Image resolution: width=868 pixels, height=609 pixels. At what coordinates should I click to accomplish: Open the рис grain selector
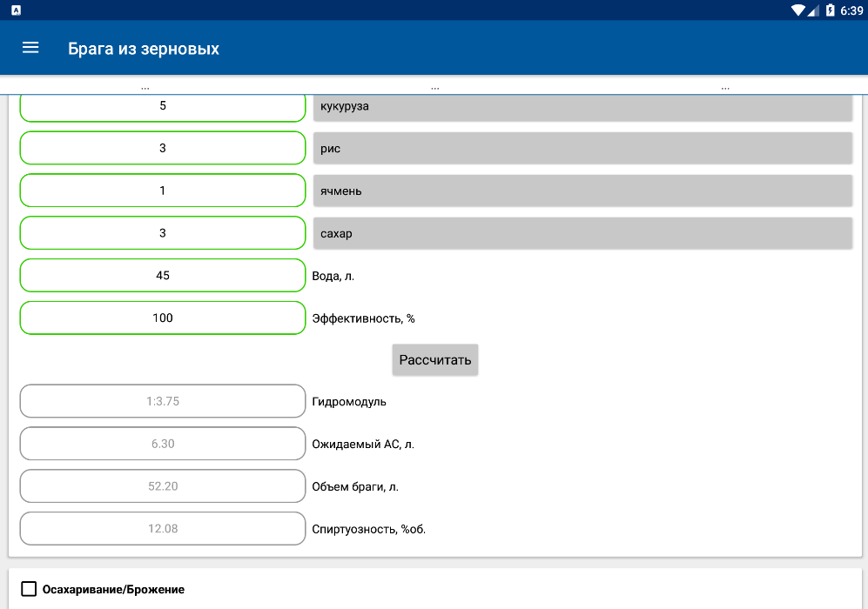click(x=582, y=148)
